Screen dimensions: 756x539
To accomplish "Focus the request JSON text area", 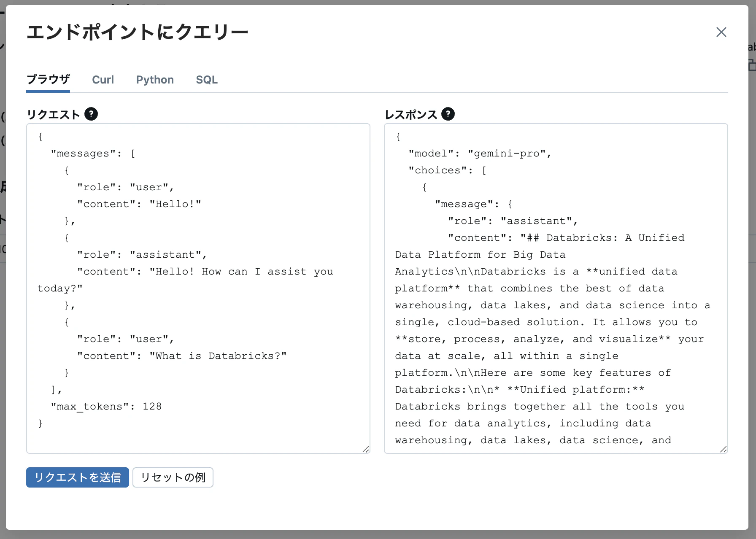I will click(x=198, y=288).
